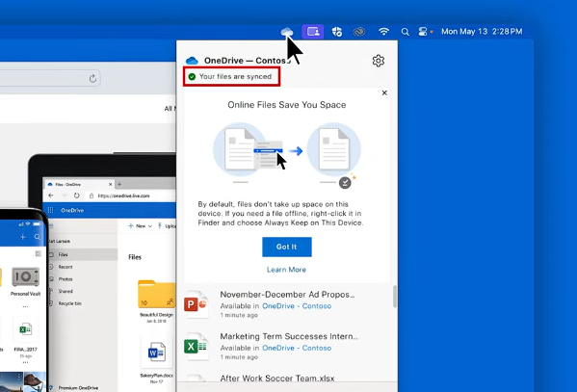Click the onedrive.live.com address field
This screenshot has height=392, width=577.
point(123,196)
